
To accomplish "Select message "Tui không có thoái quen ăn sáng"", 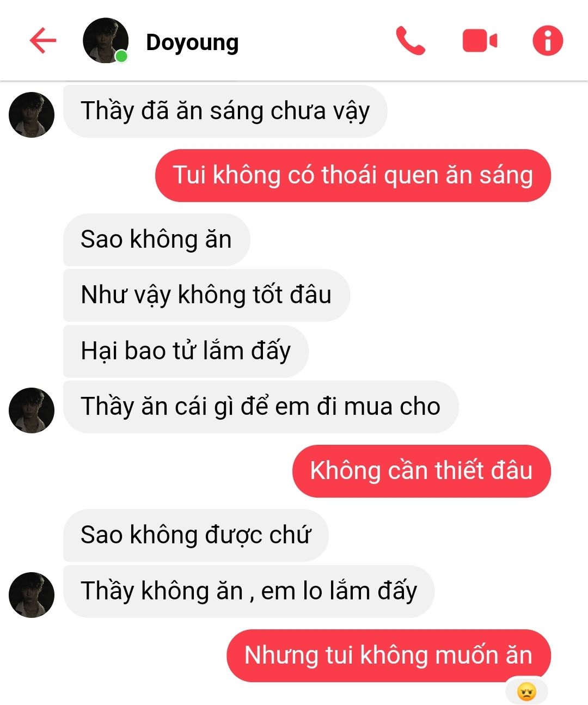I will click(x=353, y=175).
